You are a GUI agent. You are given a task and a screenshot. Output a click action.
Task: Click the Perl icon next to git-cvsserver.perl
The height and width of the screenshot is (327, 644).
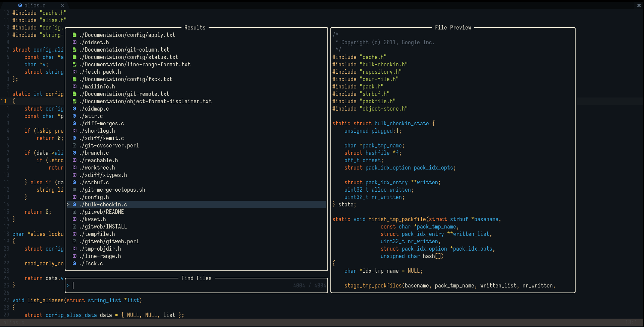point(74,145)
